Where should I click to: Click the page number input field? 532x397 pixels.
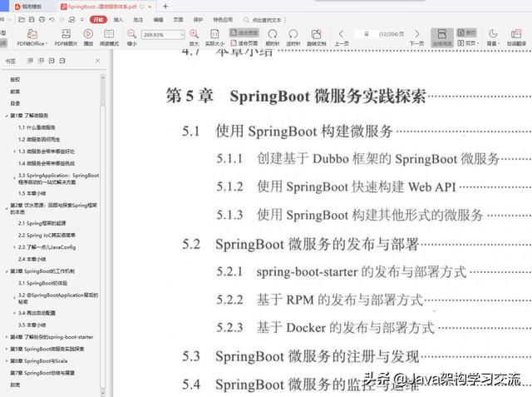pos(366,34)
